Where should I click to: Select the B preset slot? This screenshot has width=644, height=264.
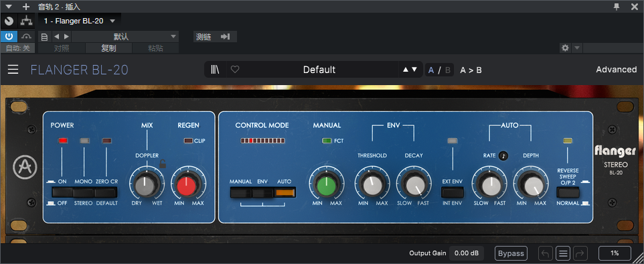[448, 70]
